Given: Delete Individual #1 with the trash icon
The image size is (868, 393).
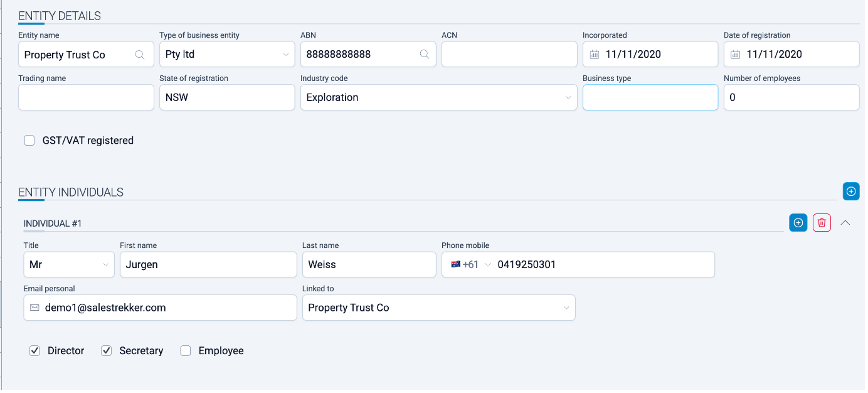Looking at the screenshot, I should (822, 223).
